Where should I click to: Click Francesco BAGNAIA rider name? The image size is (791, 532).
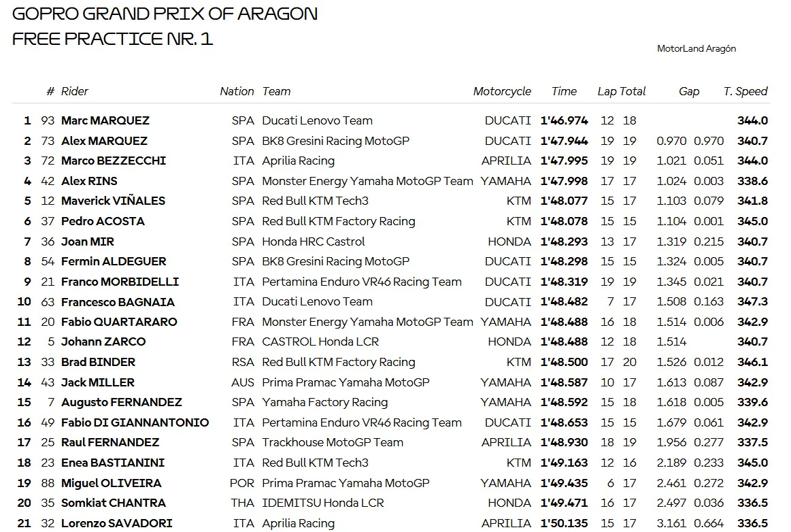pos(118,302)
